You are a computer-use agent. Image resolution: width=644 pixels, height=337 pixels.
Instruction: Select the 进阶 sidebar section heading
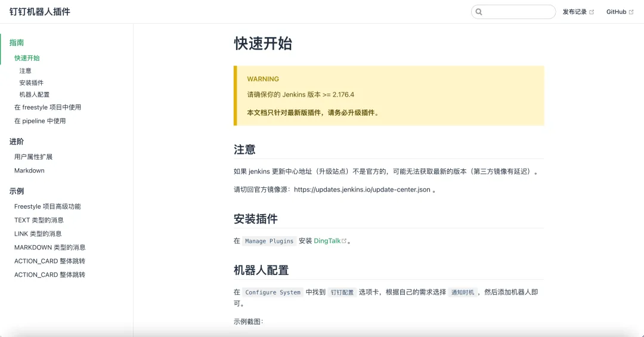tap(17, 141)
